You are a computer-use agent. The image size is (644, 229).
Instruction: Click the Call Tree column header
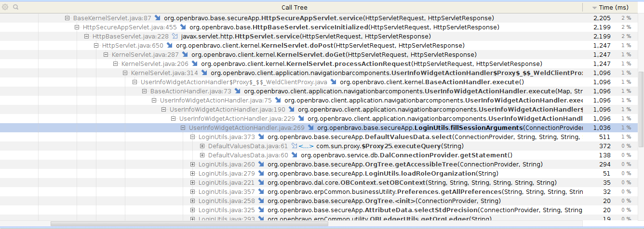tap(294, 7)
